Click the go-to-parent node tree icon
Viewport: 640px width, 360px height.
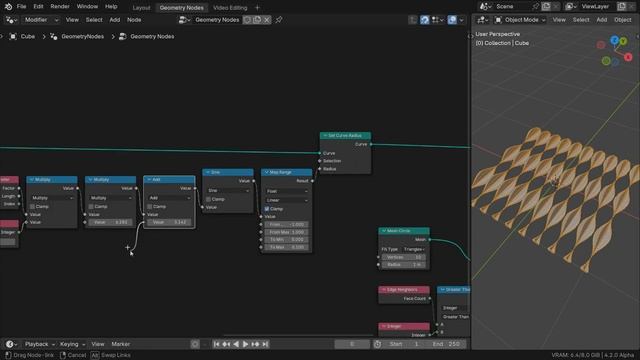tap(413, 20)
